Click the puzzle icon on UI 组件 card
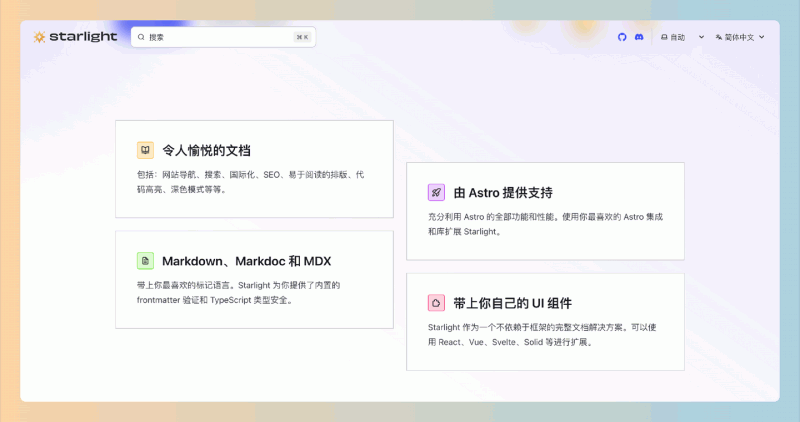The image size is (800, 422). [x=436, y=303]
